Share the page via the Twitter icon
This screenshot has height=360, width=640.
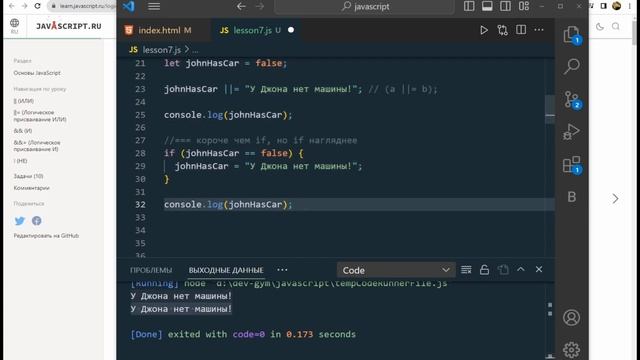tap(20, 221)
